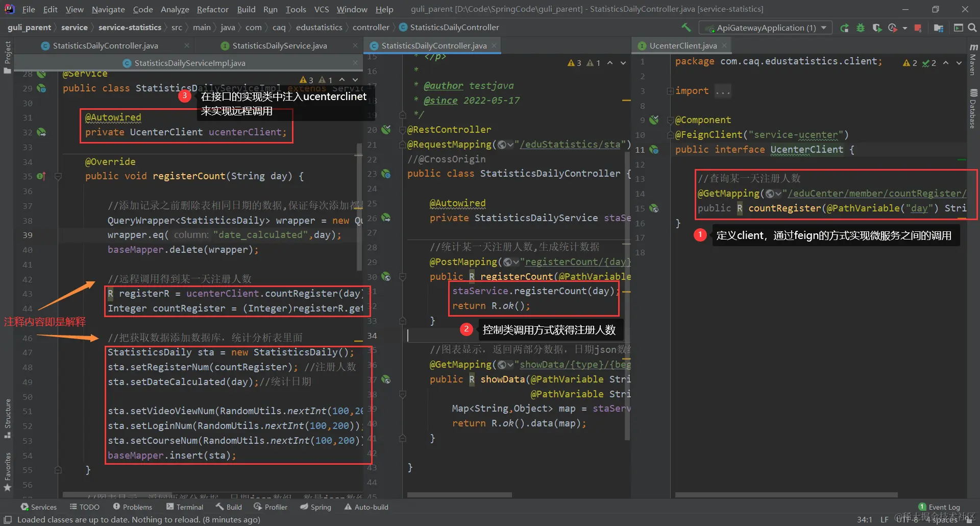Open the URL globe dropdown on @PostMapping
Image resolution: width=980 pixels, height=526 pixels.
pyautogui.click(x=511, y=262)
